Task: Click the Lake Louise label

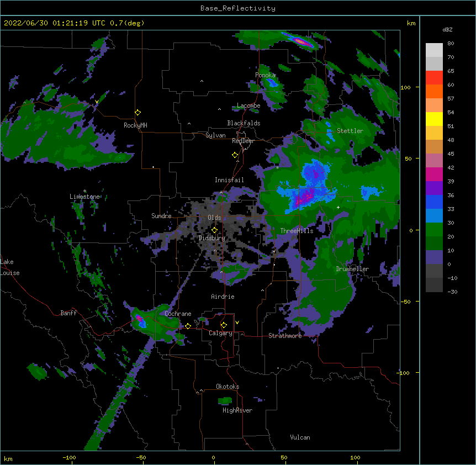Action: point(10,267)
